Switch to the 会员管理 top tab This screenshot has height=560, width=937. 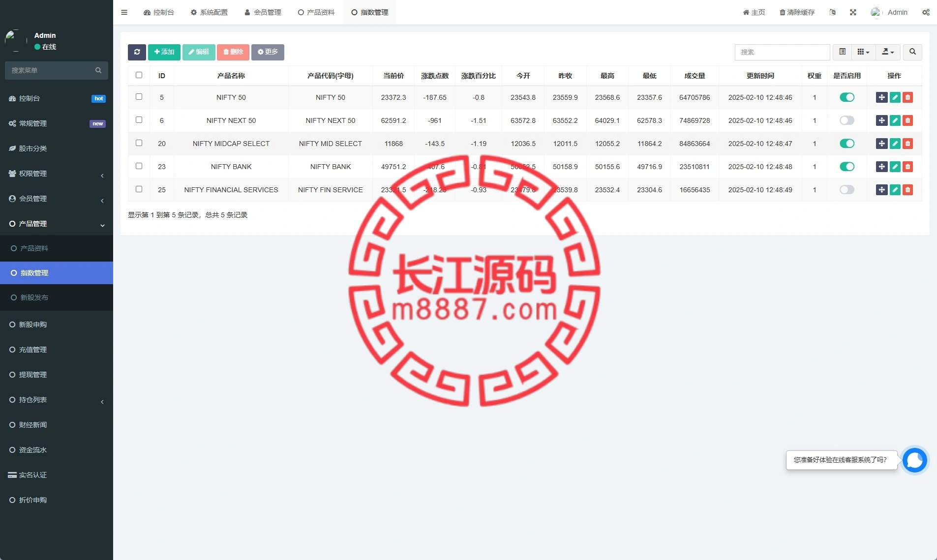(263, 12)
